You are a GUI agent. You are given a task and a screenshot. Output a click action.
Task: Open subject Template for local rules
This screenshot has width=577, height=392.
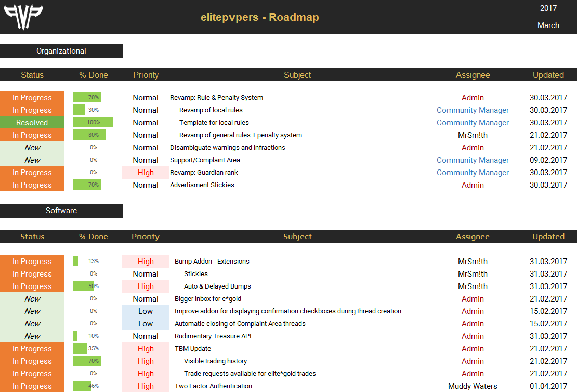[214, 123]
